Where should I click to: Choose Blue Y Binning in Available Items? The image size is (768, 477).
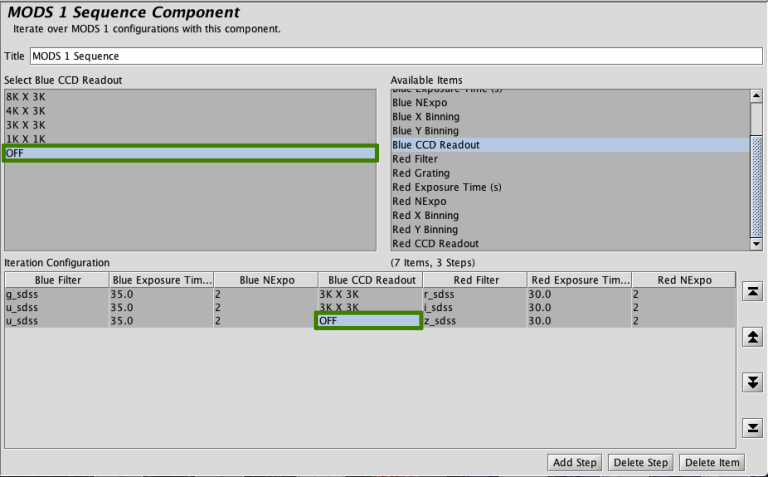tap(571, 131)
